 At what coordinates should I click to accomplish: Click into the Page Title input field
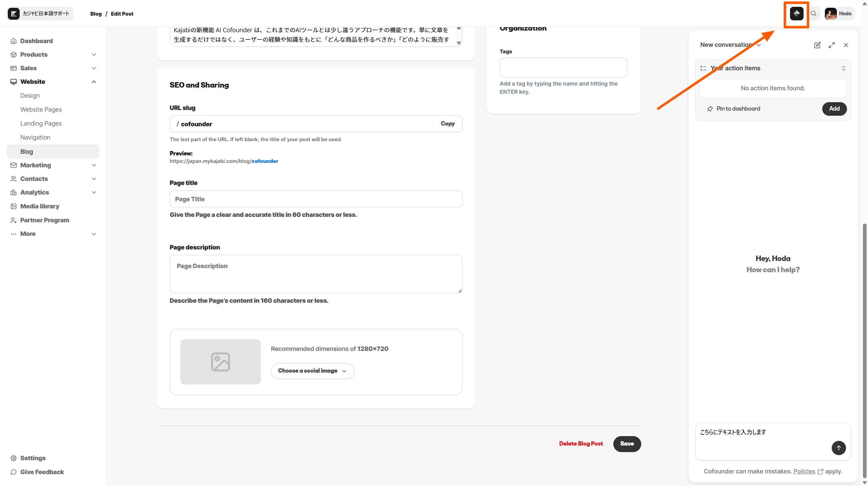[x=316, y=199]
